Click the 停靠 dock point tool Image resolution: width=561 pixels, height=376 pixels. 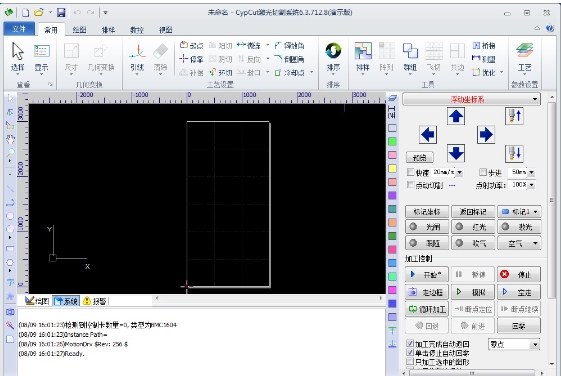point(191,59)
